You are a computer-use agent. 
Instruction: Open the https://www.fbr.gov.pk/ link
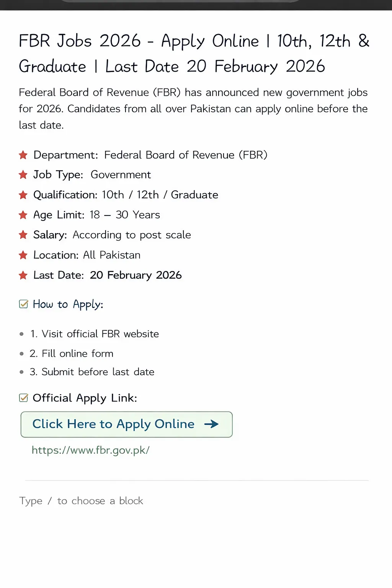point(90,450)
